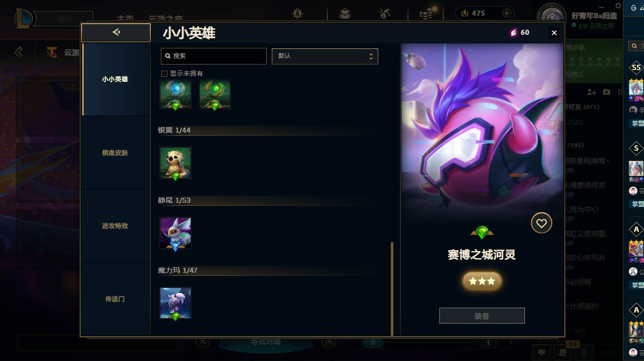Click the 装备 equip button
This screenshot has width=644, height=361.
pyautogui.click(x=482, y=316)
